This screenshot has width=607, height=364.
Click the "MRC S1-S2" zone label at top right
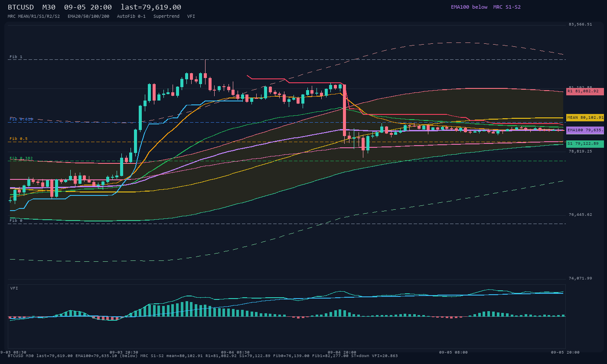[x=507, y=7]
